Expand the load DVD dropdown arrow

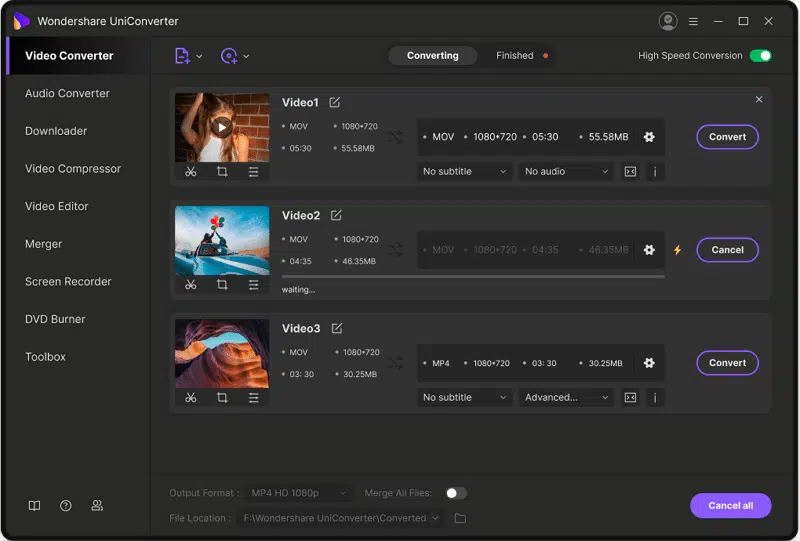tap(246, 56)
